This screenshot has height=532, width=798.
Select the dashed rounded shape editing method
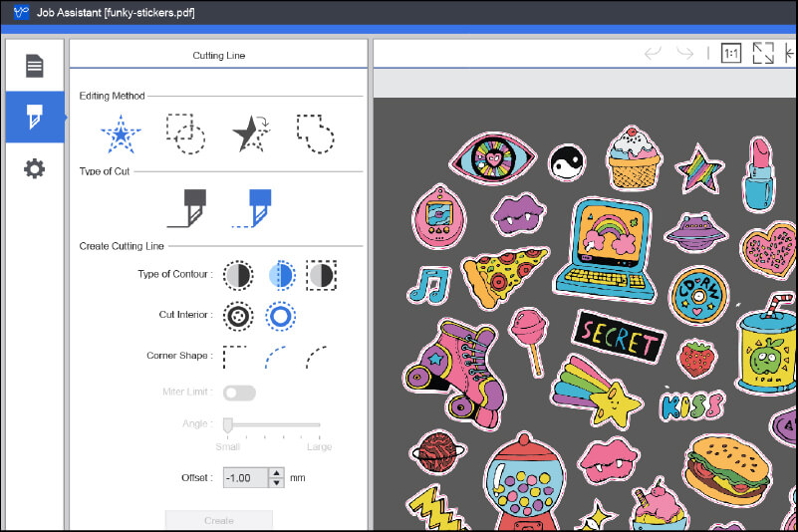point(315,133)
